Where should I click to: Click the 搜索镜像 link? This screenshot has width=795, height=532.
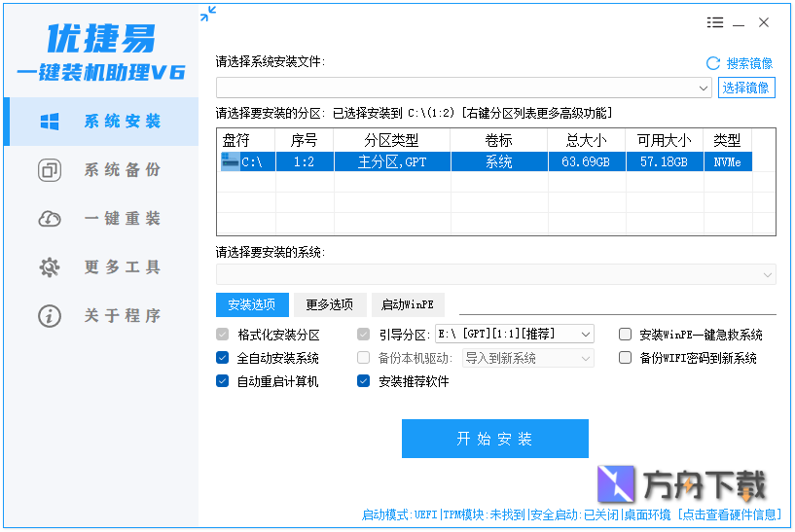tap(749, 63)
